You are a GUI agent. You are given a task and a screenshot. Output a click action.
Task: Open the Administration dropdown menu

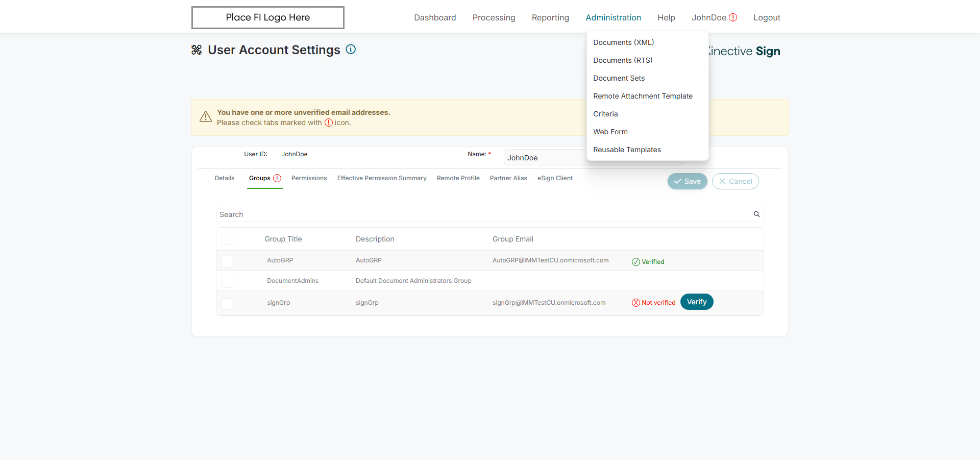[613, 17]
